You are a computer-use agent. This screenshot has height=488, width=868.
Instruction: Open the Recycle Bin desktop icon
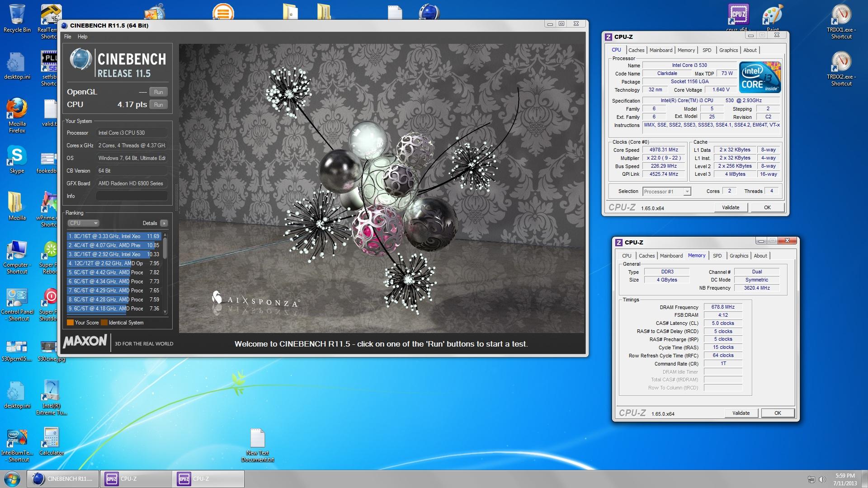17,18
